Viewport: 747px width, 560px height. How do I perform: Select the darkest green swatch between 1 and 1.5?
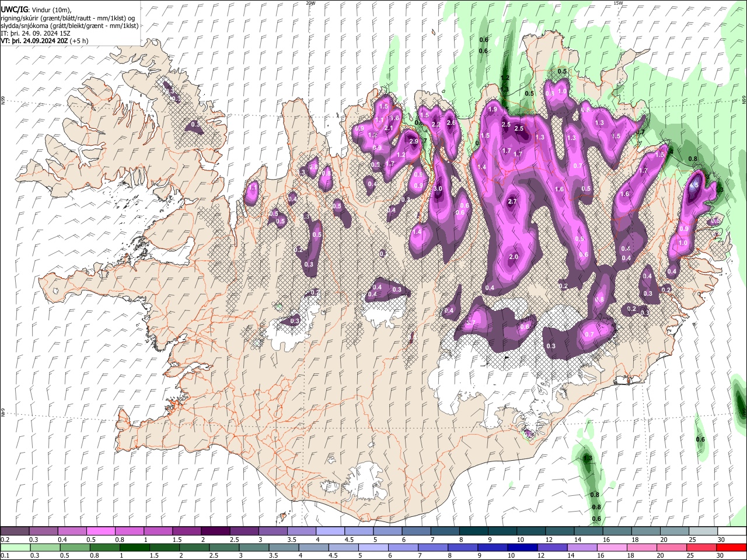(x=135, y=548)
